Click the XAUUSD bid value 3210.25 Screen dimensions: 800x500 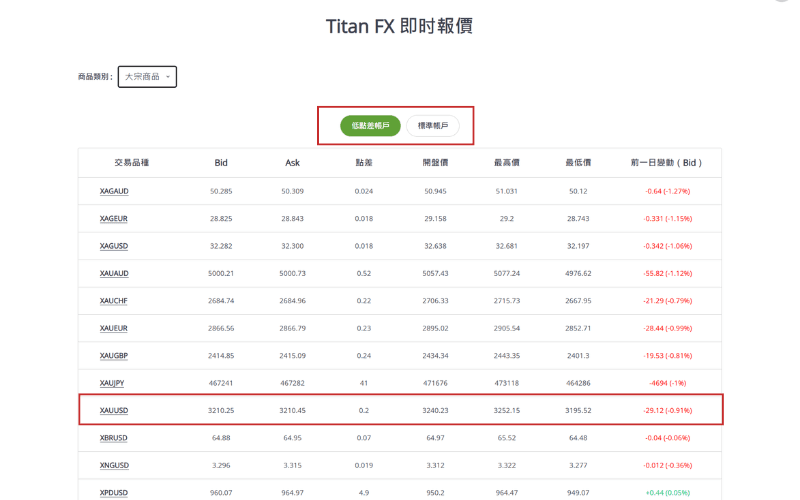(x=221, y=411)
